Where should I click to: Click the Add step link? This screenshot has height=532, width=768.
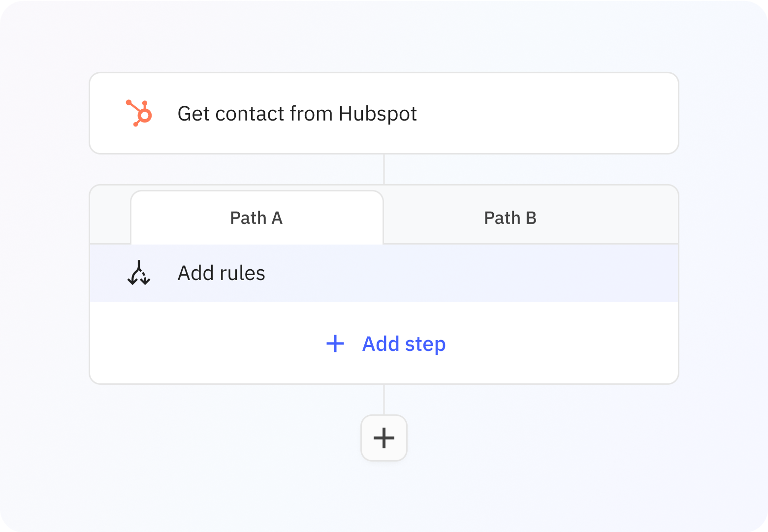[x=403, y=344]
